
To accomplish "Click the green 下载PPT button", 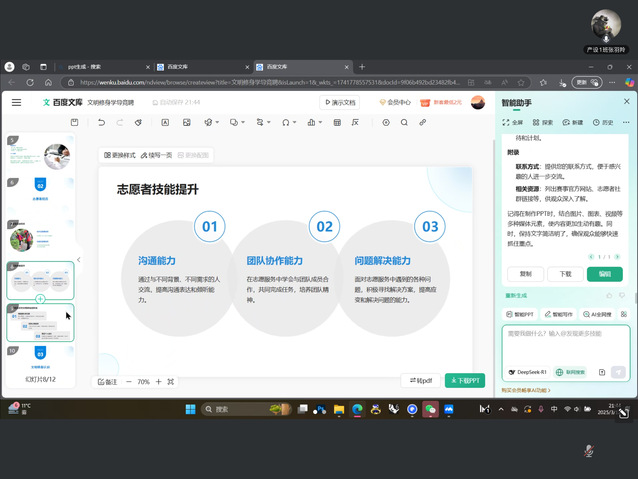I will [464, 381].
